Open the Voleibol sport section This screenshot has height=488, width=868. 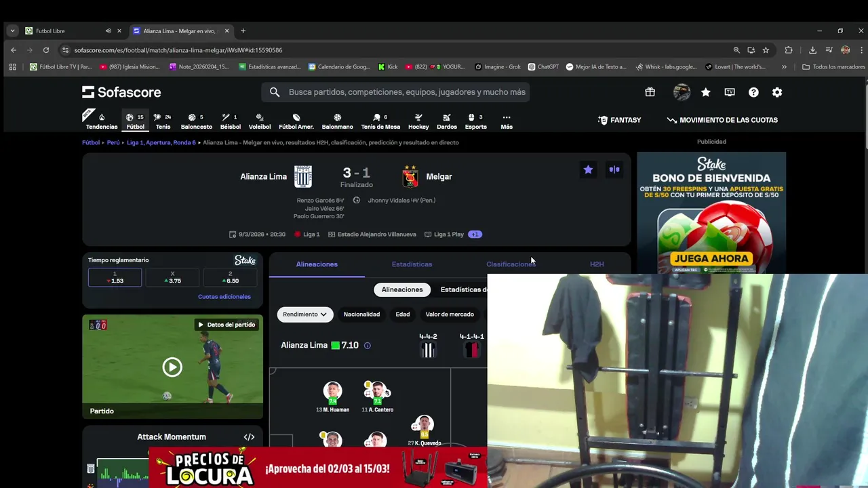click(259, 121)
